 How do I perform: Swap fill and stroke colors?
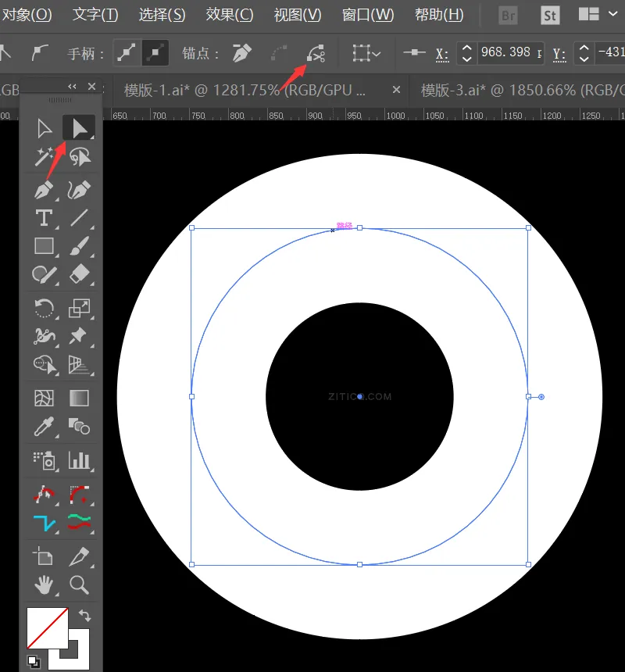click(x=84, y=616)
